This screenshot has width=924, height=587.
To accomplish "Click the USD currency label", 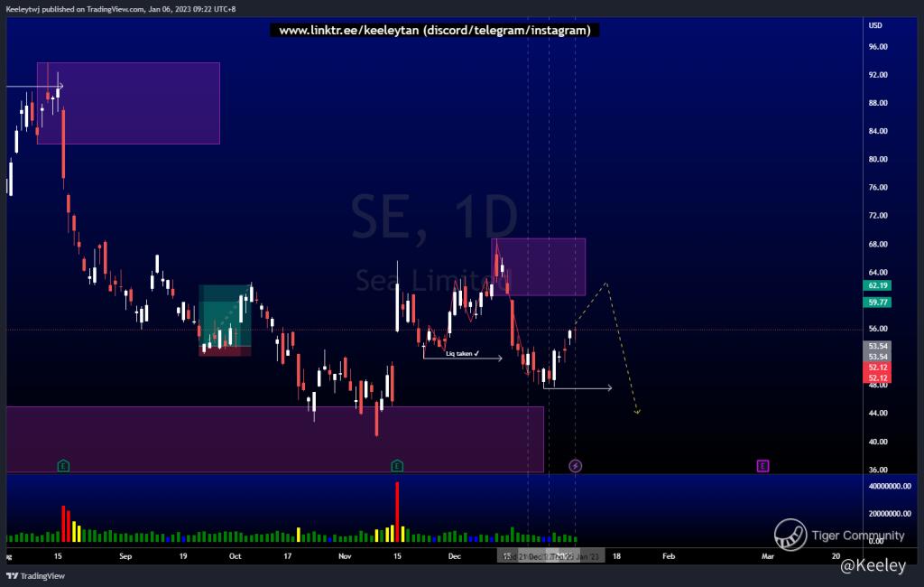I will [x=875, y=25].
